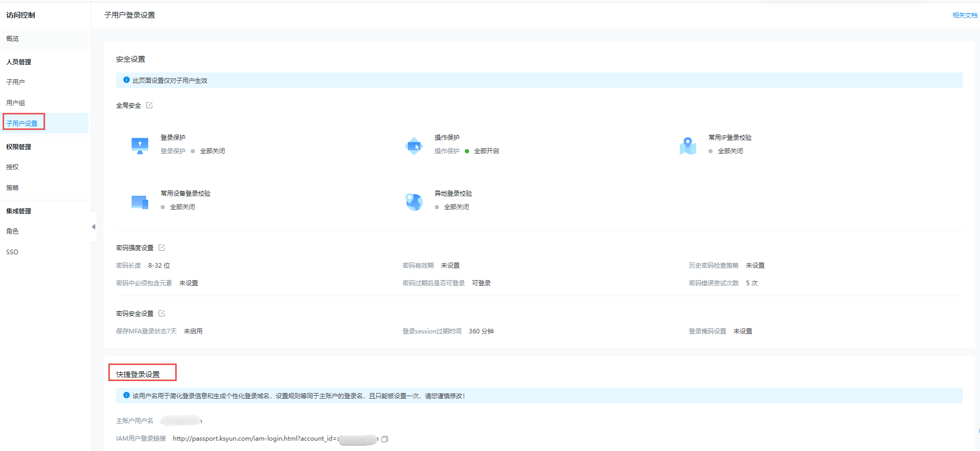Click the 登录session过期时间 label
This screenshot has height=451, width=980.
coord(432,331)
